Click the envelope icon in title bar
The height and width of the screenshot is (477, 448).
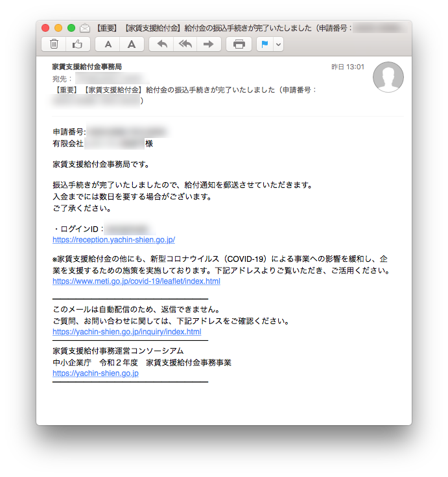pyautogui.click(x=85, y=29)
